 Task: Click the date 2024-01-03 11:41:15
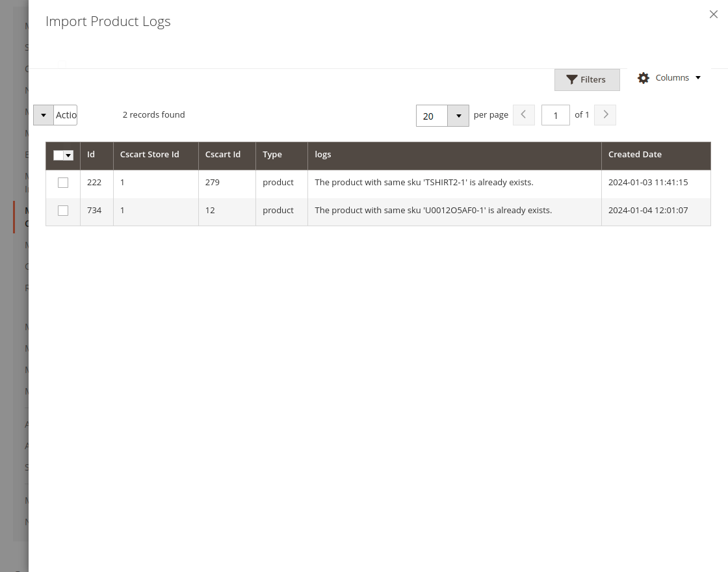pyautogui.click(x=648, y=183)
